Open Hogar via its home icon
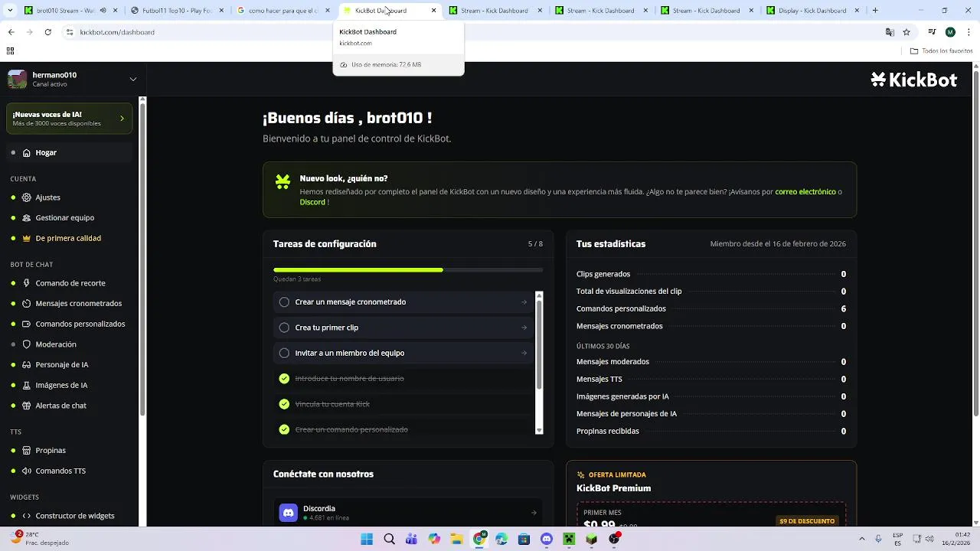 pyautogui.click(x=27, y=152)
